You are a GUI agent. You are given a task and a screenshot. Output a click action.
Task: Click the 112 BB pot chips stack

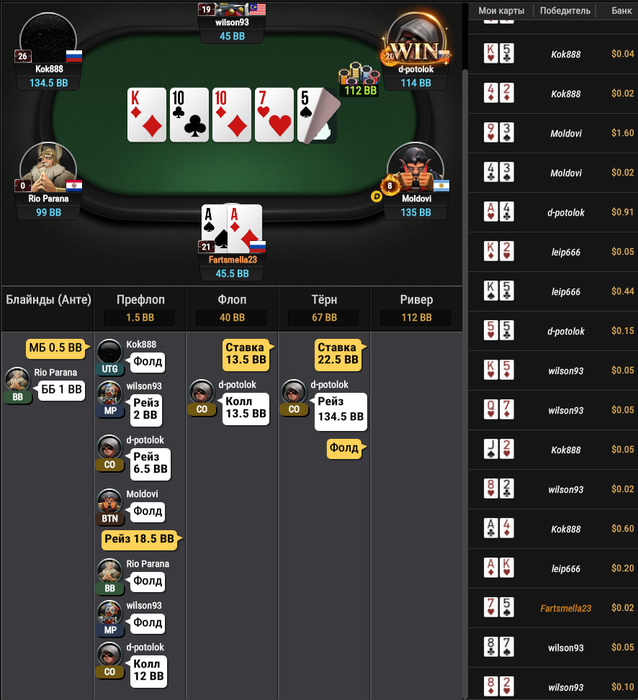tap(359, 79)
